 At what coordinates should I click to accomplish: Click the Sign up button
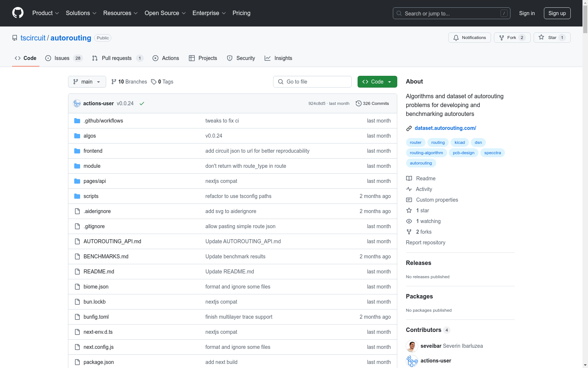[557, 13]
